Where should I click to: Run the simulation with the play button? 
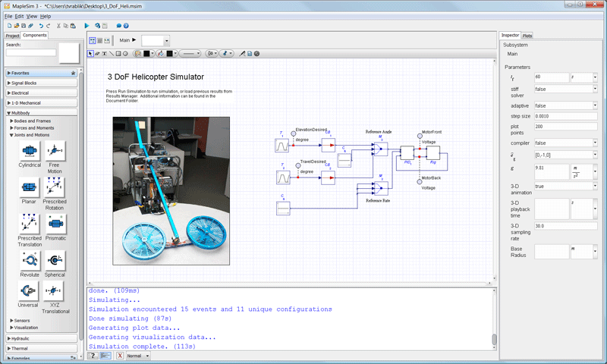86,25
